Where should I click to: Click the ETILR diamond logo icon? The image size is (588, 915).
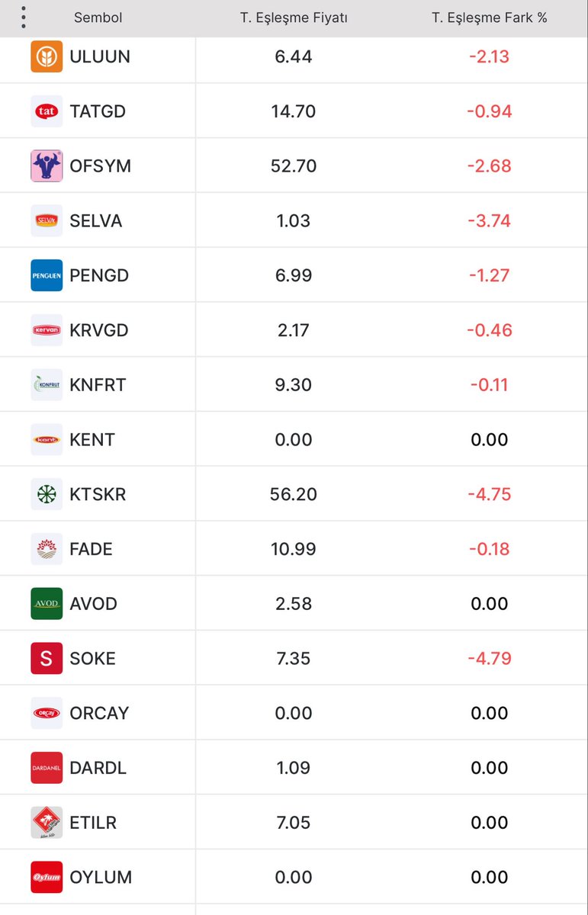click(x=47, y=823)
